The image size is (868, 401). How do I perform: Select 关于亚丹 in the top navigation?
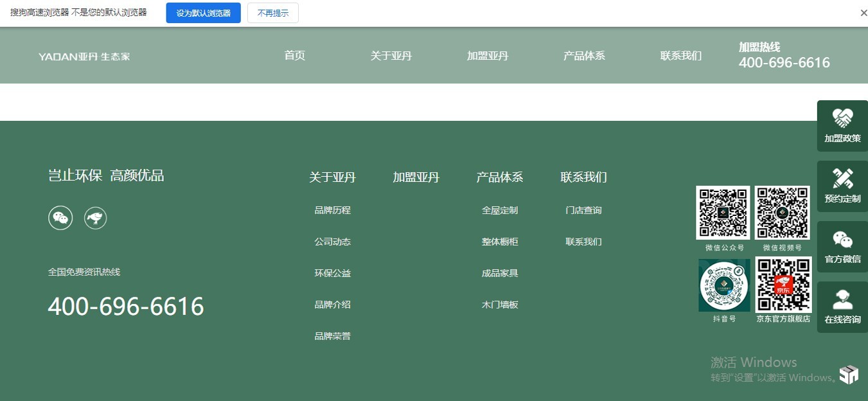click(391, 56)
